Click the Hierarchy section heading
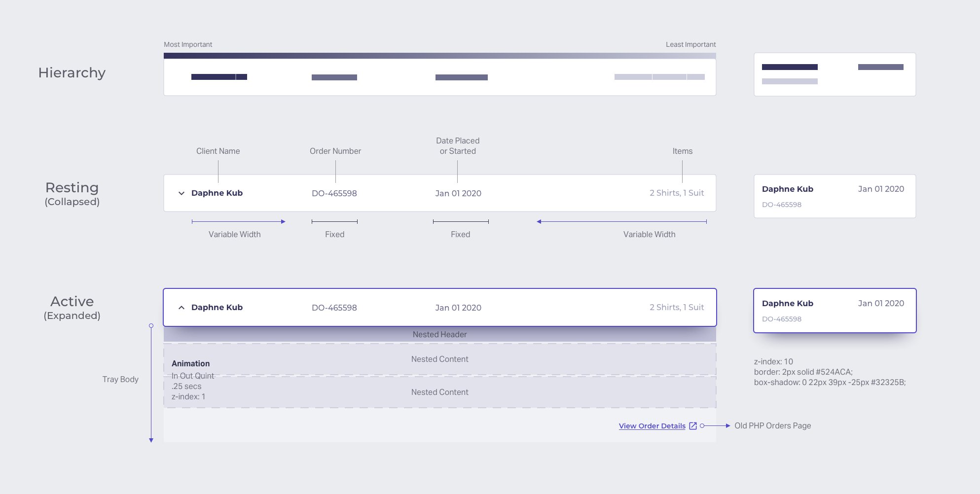This screenshot has width=980, height=494. click(x=72, y=73)
